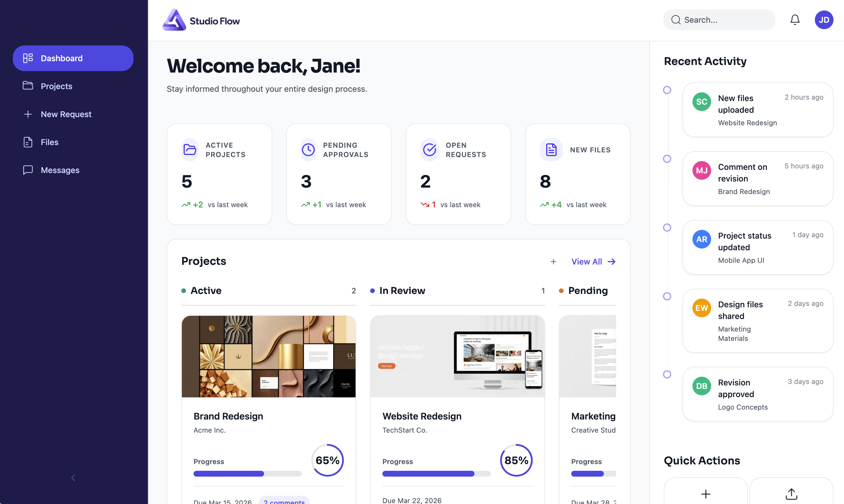Click the Pending Approvals clock icon

tap(308, 149)
